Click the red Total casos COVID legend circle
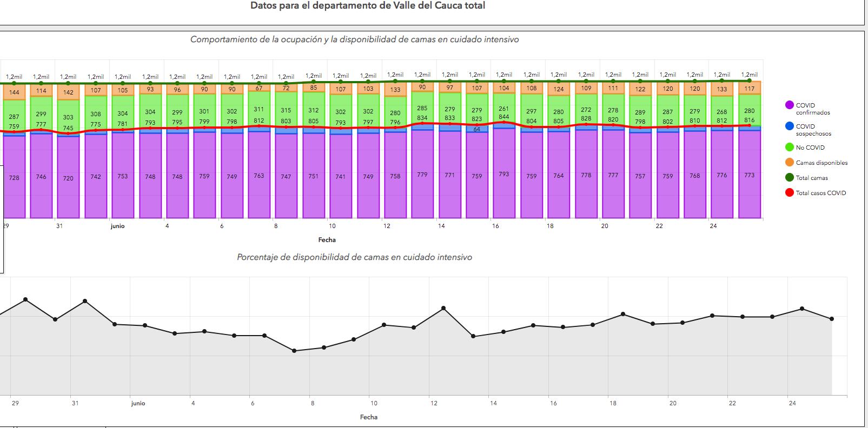 789,193
